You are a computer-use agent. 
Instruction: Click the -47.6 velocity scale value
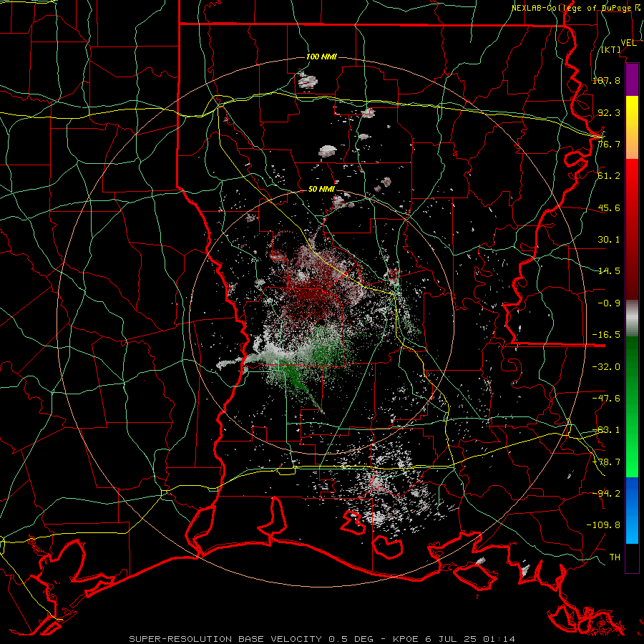point(606,399)
